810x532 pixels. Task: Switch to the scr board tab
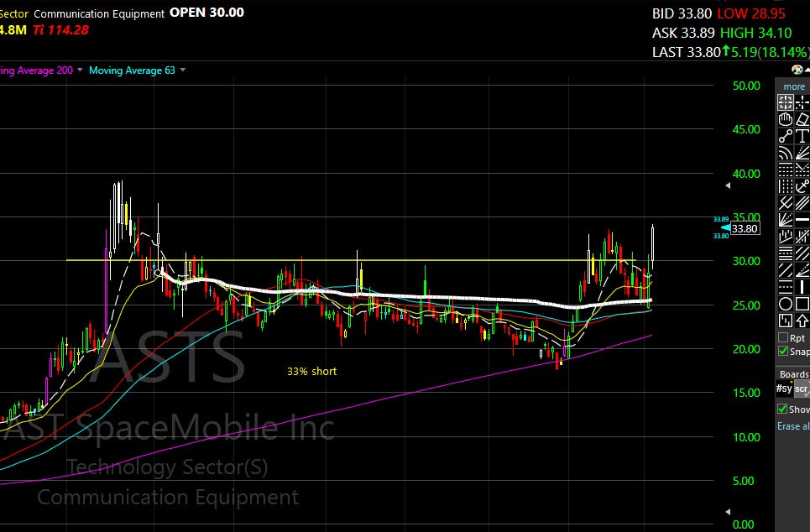coord(802,389)
